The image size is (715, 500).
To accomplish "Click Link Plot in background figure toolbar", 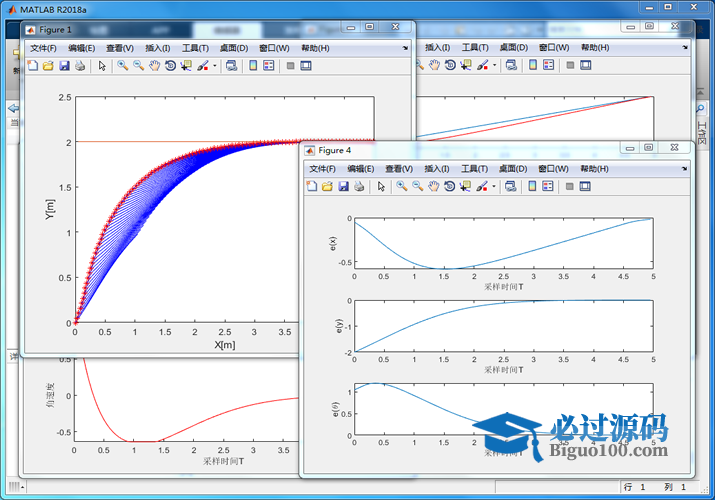I will coord(511,65).
